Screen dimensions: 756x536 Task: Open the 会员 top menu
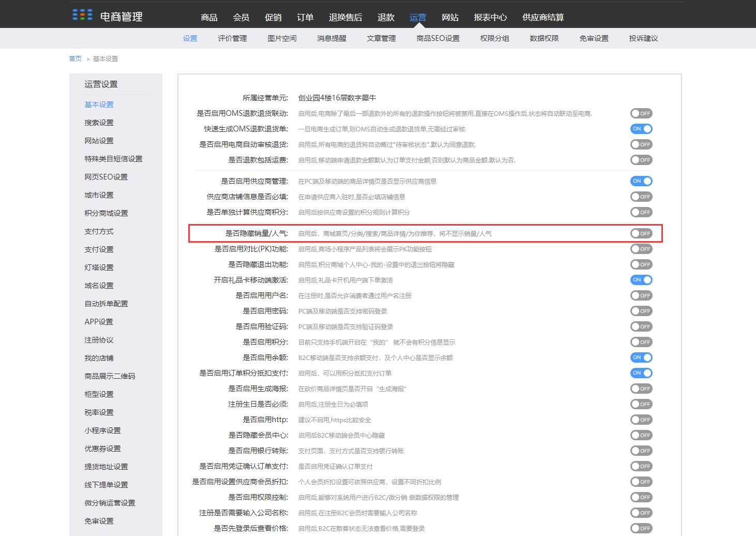pyautogui.click(x=241, y=18)
